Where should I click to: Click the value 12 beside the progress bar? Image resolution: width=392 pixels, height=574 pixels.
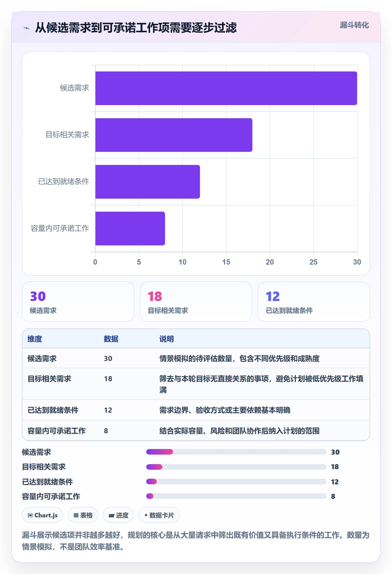tap(335, 482)
